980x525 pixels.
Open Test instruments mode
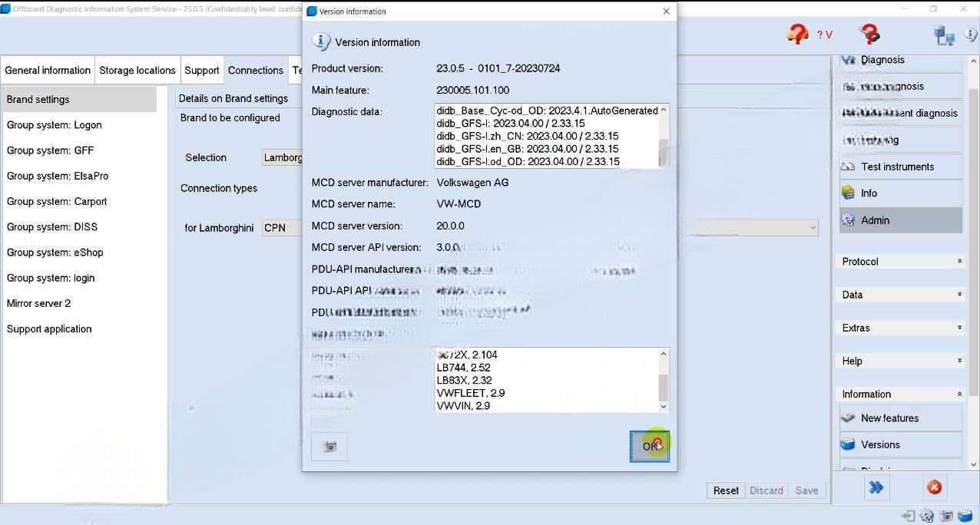pyautogui.click(x=900, y=167)
